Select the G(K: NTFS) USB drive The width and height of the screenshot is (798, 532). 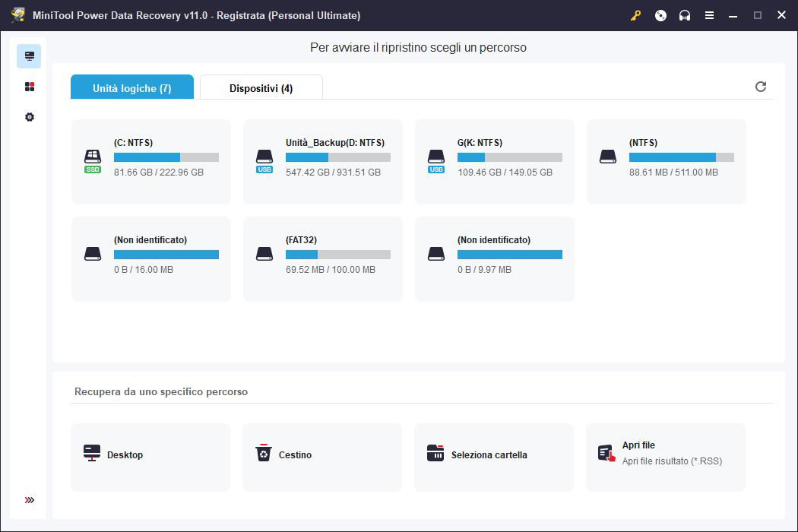495,161
